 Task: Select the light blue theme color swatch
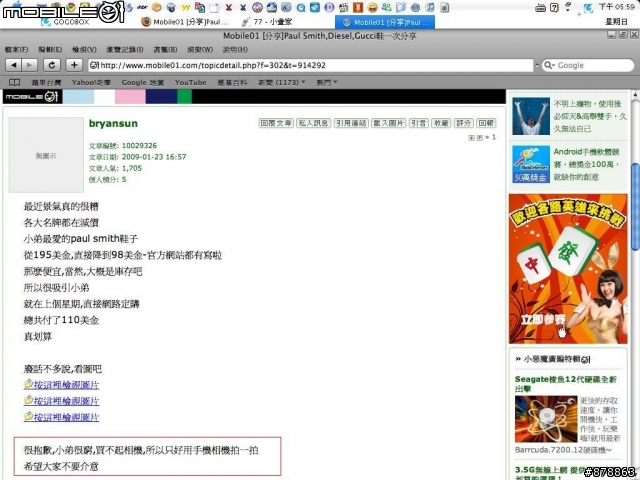[78, 97]
